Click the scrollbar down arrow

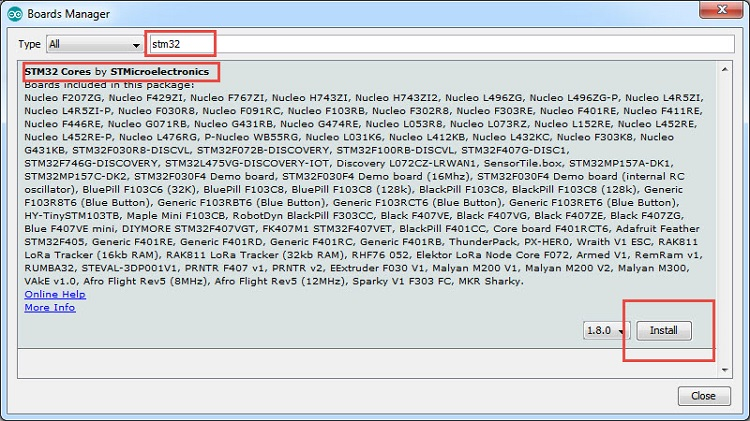pyautogui.click(x=725, y=370)
